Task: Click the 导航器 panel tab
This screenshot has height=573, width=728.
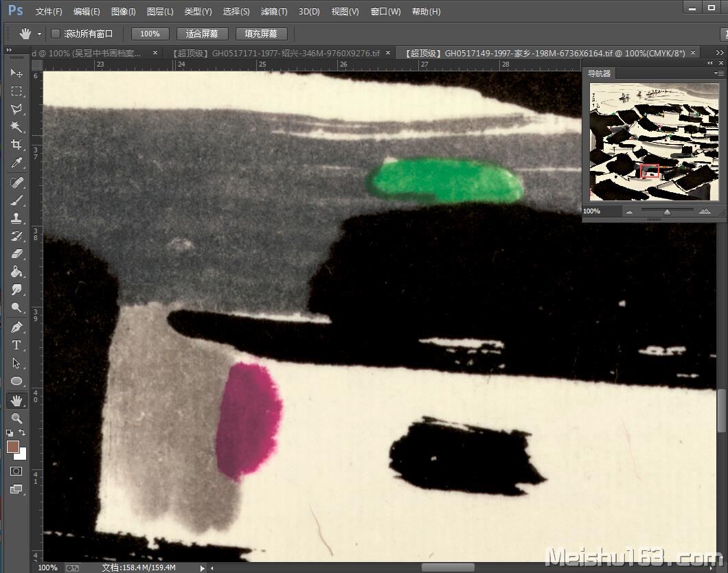Action: coord(599,73)
